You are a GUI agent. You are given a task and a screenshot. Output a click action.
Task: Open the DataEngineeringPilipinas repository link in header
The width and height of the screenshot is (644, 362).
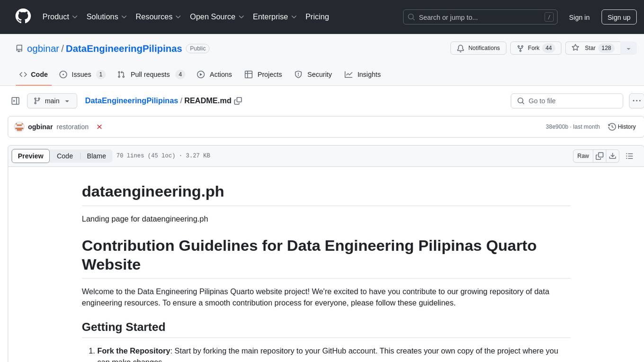point(124,48)
